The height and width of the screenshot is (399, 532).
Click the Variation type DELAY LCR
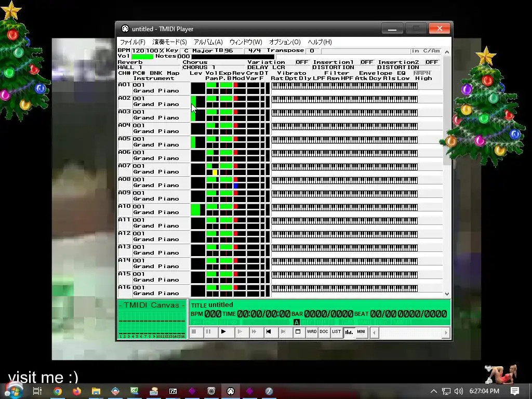pos(267,68)
